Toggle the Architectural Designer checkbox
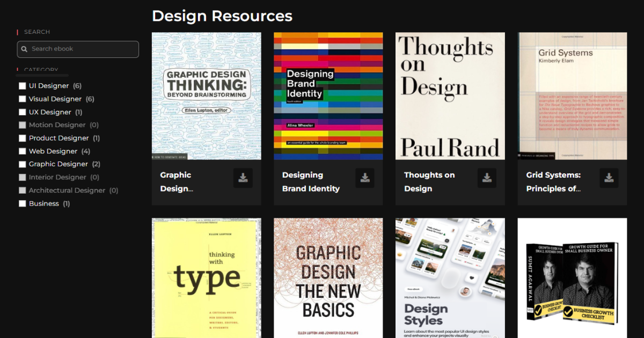Image resolution: width=644 pixels, height=338 pixels. [x=22, y=190]
